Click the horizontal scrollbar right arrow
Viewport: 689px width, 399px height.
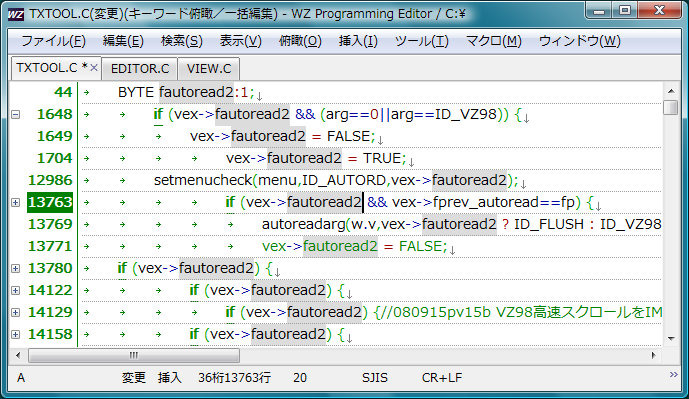(x=654, y=355)
